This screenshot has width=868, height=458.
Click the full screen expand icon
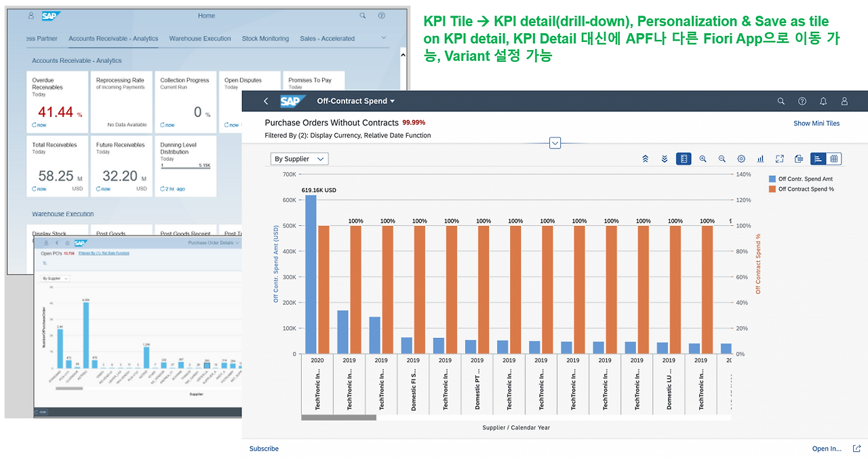[778, 158]
